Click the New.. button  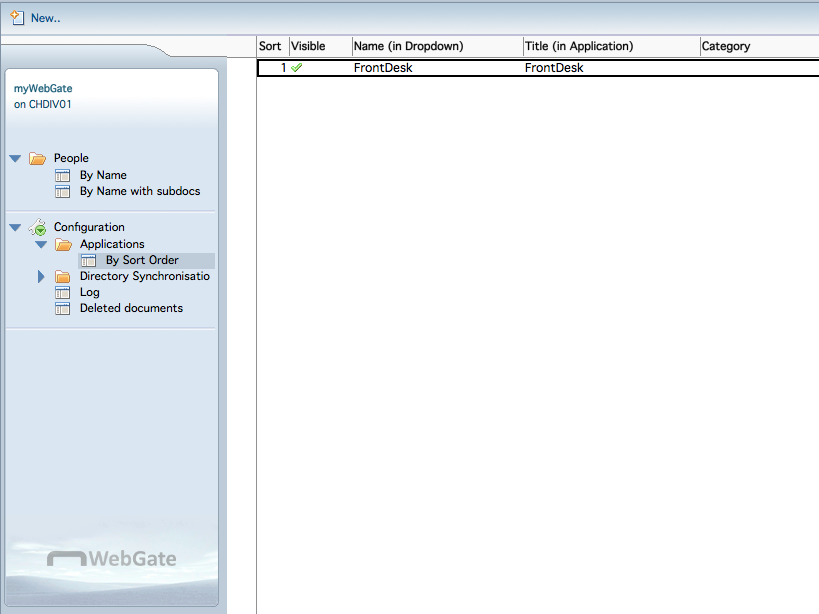[x=45, y=18]
